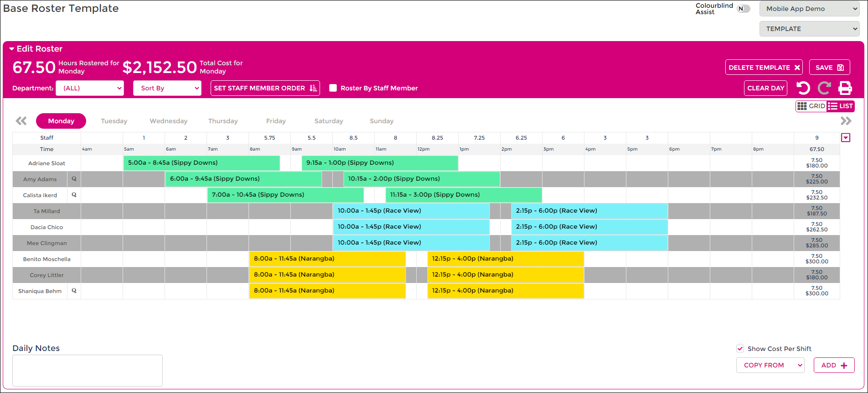Collapse the Edit Roster section
This screenshot has width=868, height=393.
[36, 49]
